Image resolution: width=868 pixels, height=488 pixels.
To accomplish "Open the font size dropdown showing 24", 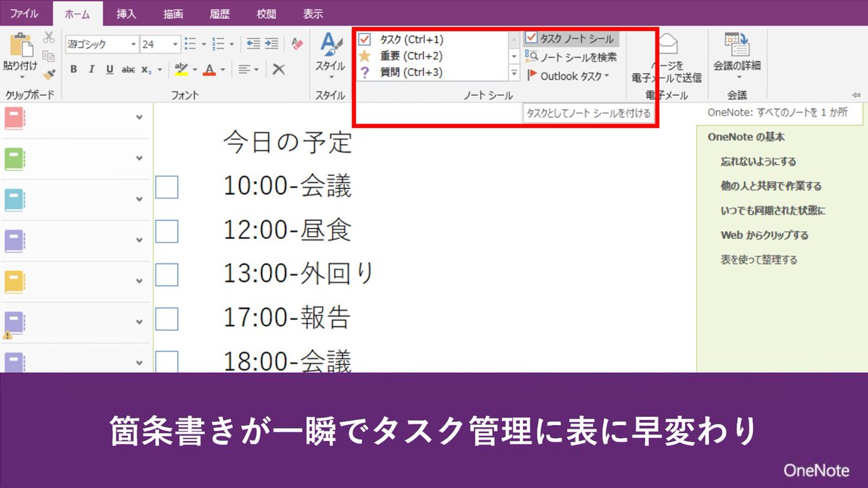I will [176, 44].
